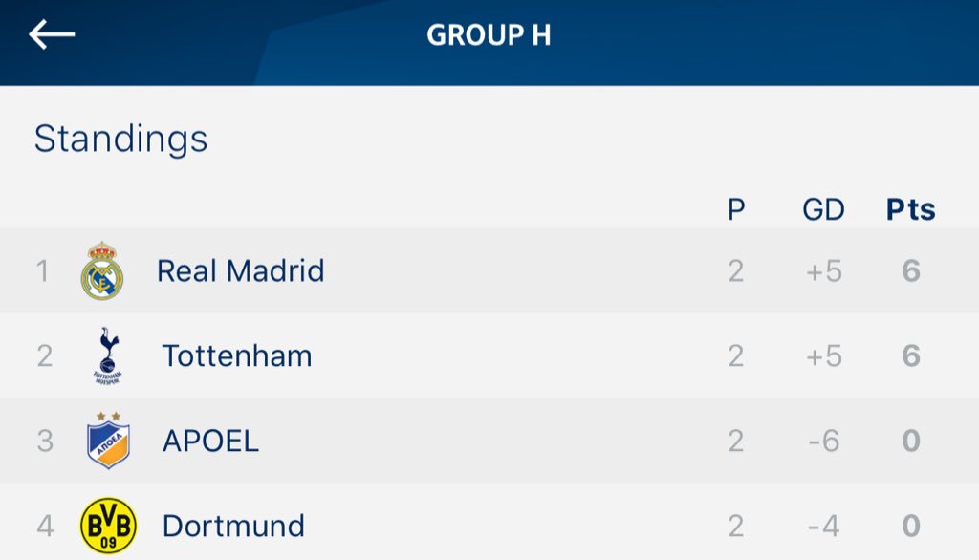Open the Tottenham team name
The image size is (979, 560).
[237, 355]
